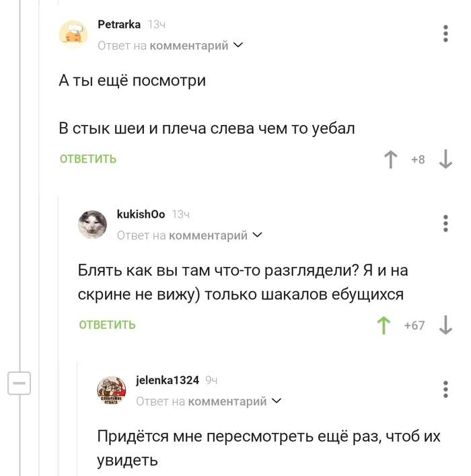Viewport: 471px width, 476px height.
Task: Open three-dot menu on Petrarka's comment
Action: 445,34
